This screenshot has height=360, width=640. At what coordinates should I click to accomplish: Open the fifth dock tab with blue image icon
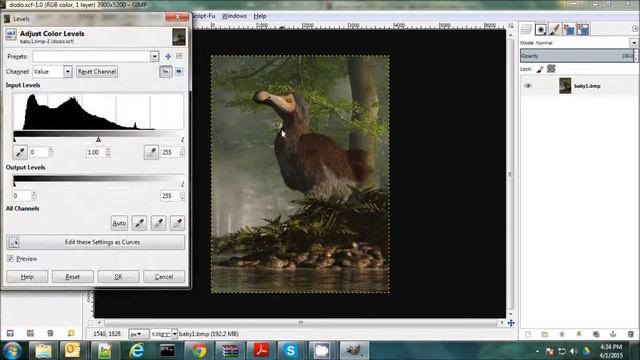[583, 29]
